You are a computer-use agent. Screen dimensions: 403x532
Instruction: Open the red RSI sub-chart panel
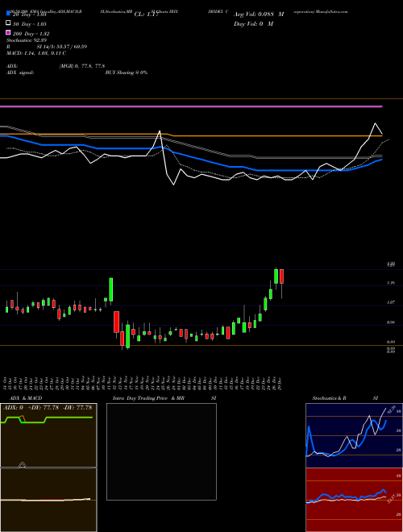(x=354, y=500)
